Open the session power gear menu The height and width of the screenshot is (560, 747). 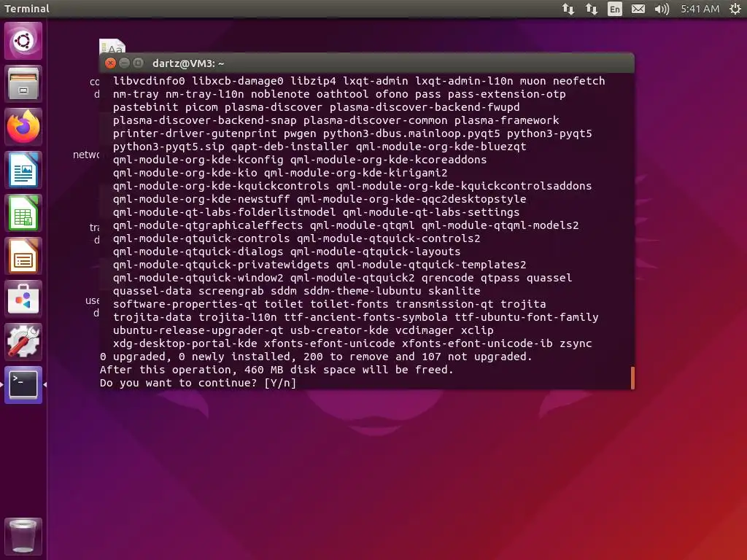pos(735,9)
